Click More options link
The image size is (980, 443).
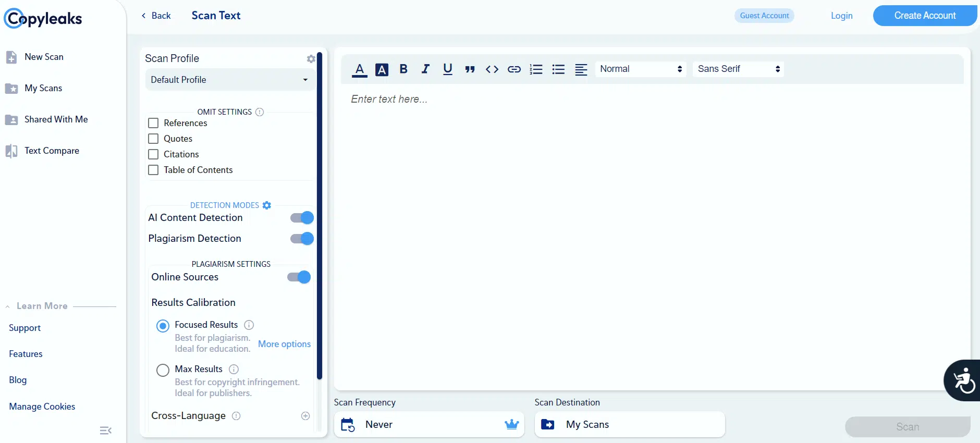tap(284, 344)
